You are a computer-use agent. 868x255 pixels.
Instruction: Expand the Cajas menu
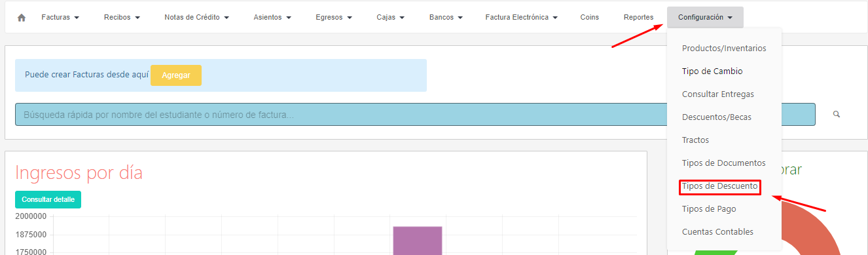(391, 18)
